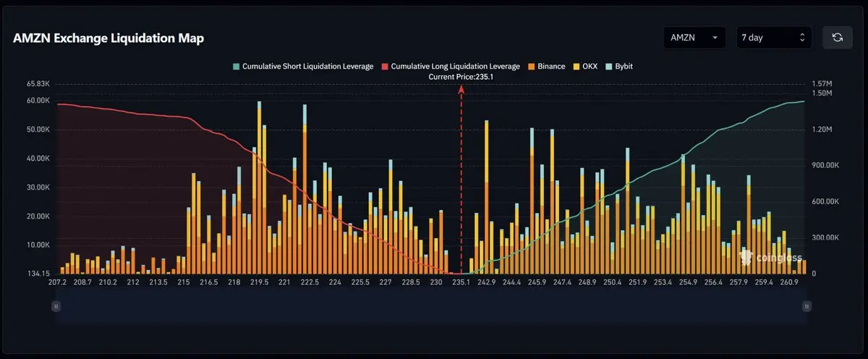Click the 1.20M right axis label
The height and width of the screenshot is (359, 868).
coord(822,130)
